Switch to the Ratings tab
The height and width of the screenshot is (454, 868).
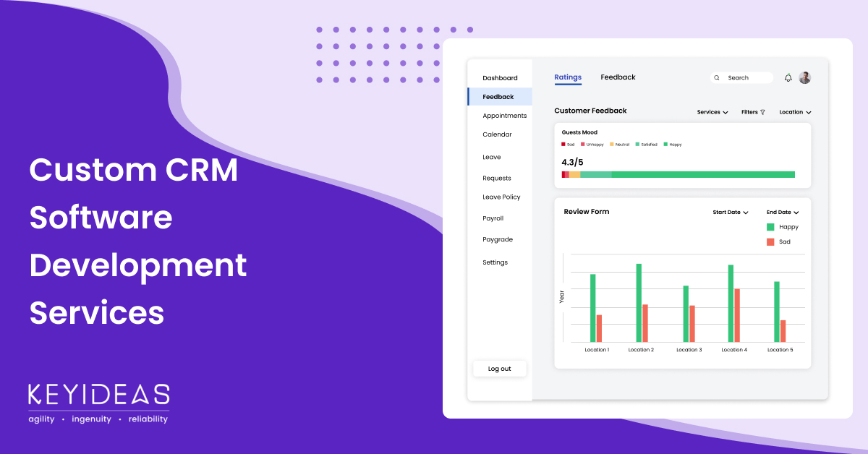click(568, 77)
